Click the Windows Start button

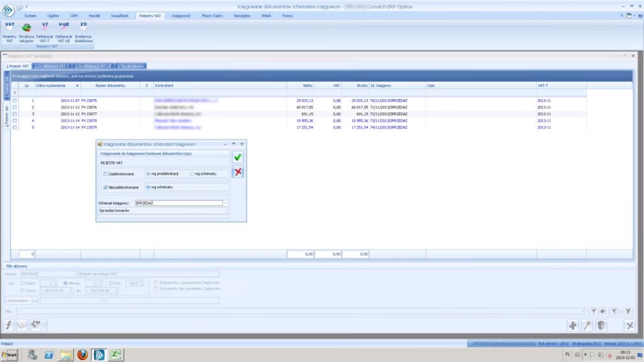(x=9, y=355)
